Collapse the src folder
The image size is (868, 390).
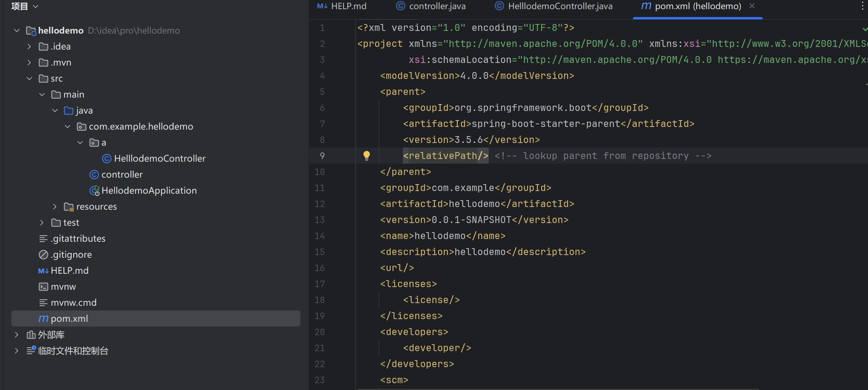[x=29, y=78]
